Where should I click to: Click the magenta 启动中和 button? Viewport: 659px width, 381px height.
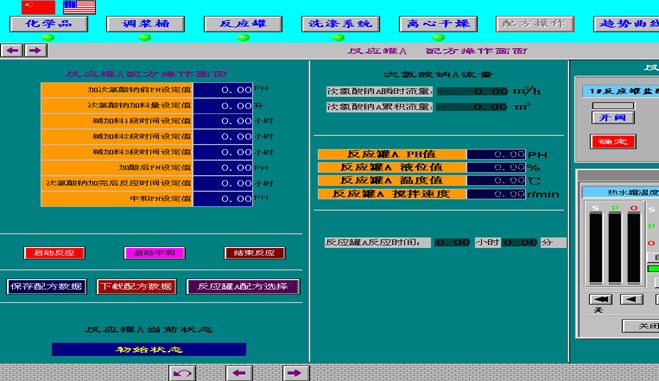(x=155, y=253)
